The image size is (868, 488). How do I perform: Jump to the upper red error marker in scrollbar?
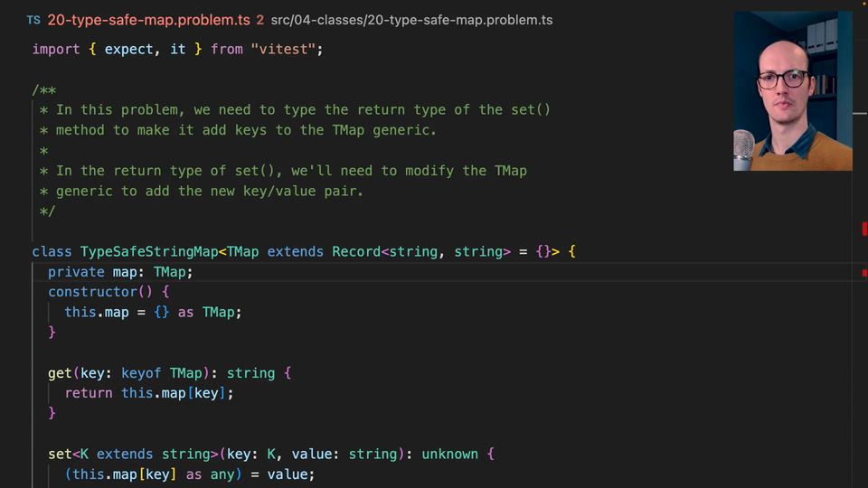coord(864,228)
